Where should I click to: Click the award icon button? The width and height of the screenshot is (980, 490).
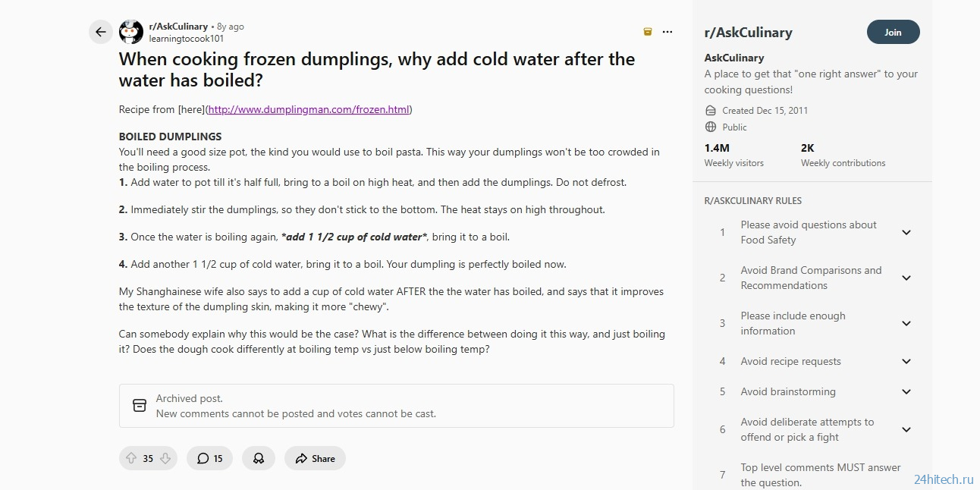tap(259, 458)
